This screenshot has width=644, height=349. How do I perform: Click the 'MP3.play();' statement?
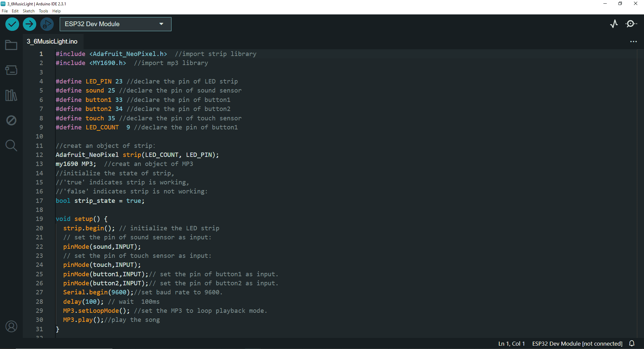click(x=84, y=320)
